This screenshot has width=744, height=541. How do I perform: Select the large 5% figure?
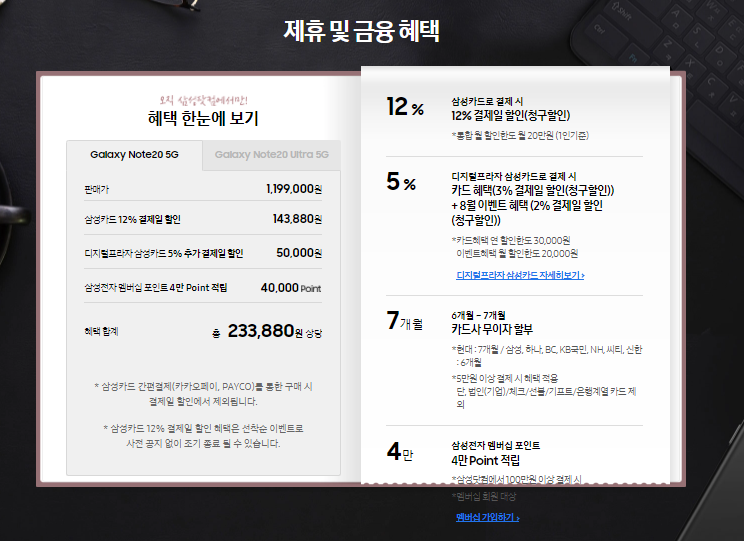[401, 181]
